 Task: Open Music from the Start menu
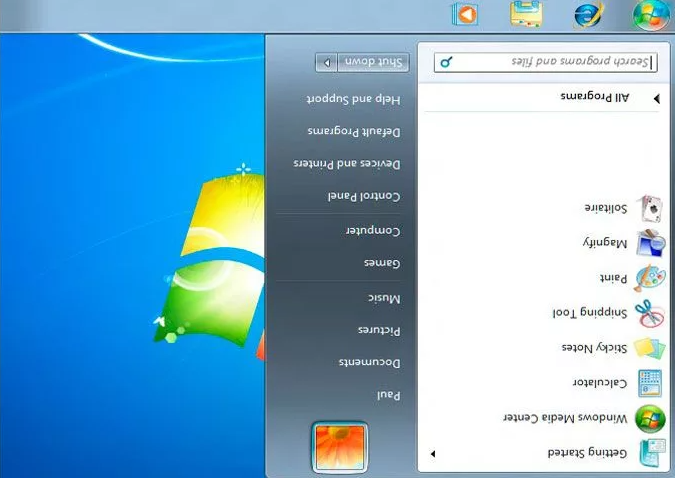(384, 298)
